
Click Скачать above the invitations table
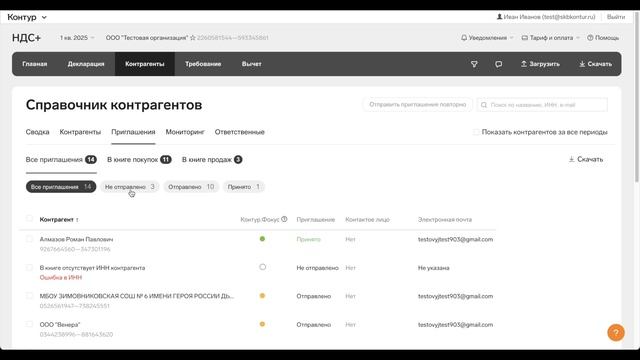click(586, 159)
